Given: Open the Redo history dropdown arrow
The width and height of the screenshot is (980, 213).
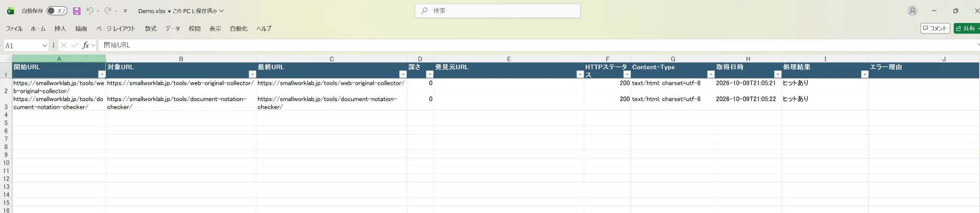Looking at the screenshot, I should [116, 11].
